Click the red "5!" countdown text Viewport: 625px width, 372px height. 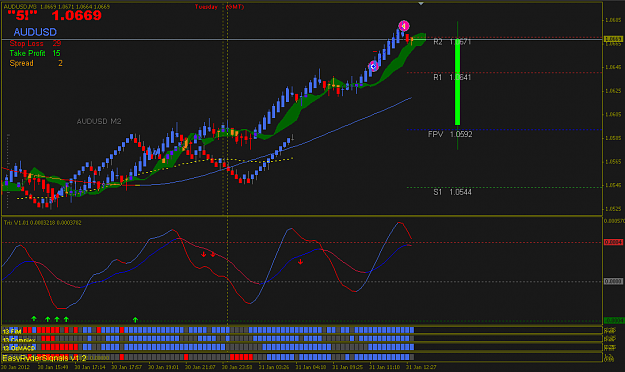point(22,16)
